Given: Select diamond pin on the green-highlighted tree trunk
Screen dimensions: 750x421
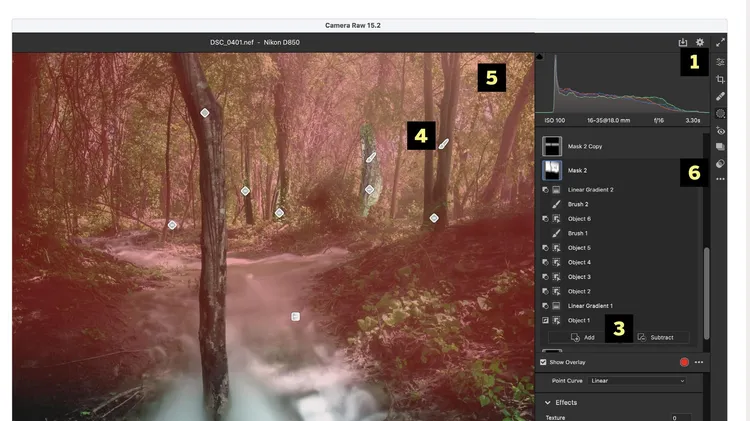Looking at the screenshot, I should coord(369,190).
